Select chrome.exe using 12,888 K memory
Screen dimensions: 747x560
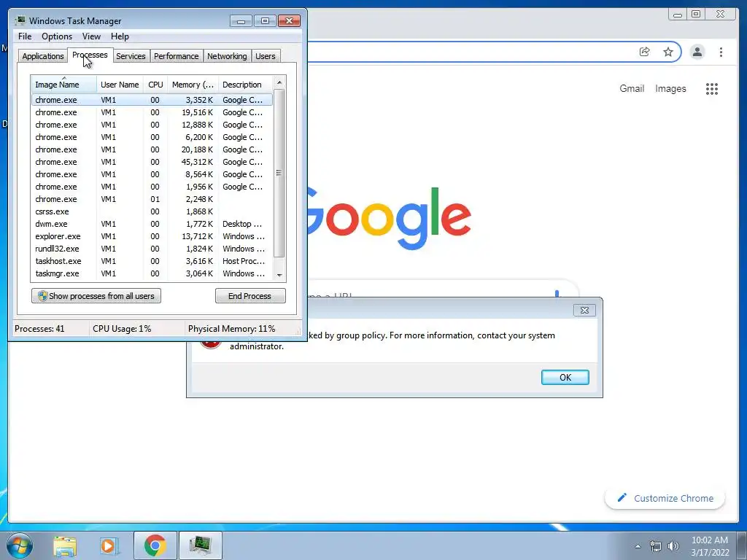[152, 125]
